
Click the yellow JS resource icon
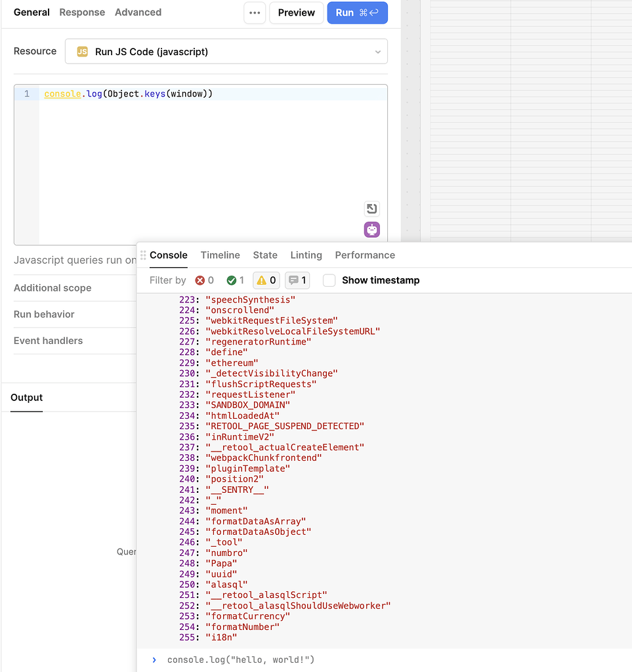pos(83,52)
